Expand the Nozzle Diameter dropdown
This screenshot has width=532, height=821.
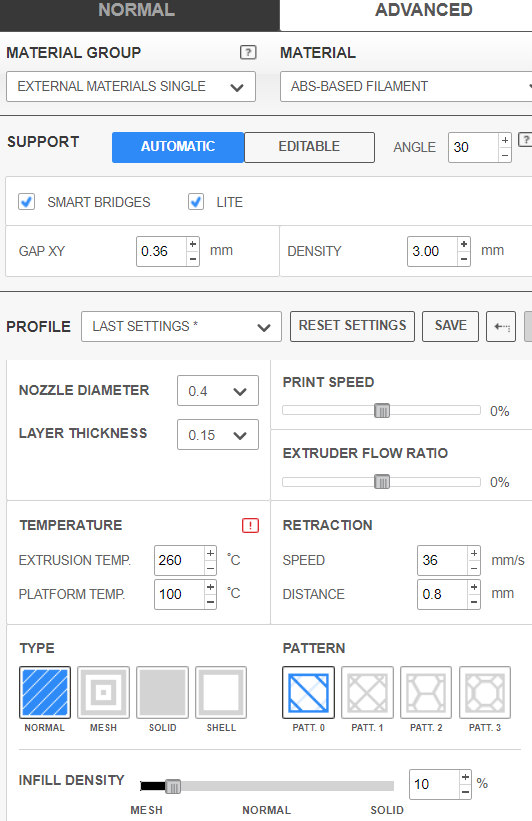218,391
